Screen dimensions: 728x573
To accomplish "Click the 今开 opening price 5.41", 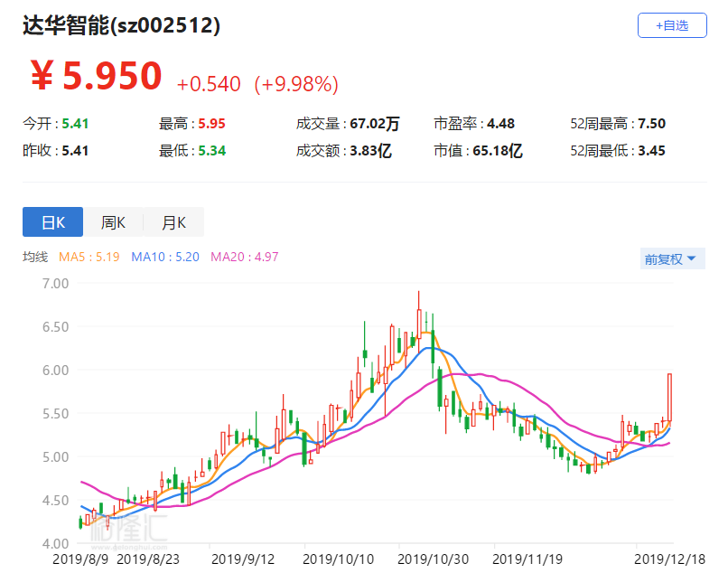I will pyautogui.click(x=75, y=124).
